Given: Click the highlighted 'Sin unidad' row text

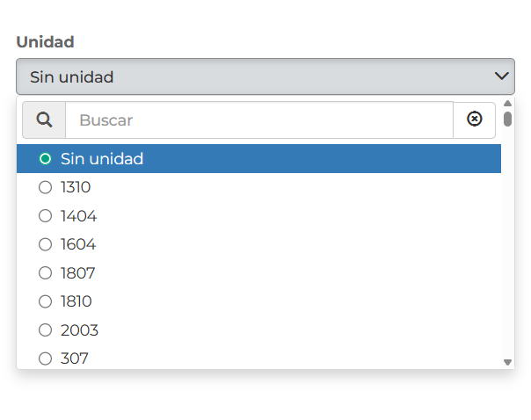Looking at the screenshot, I should 102,159.
